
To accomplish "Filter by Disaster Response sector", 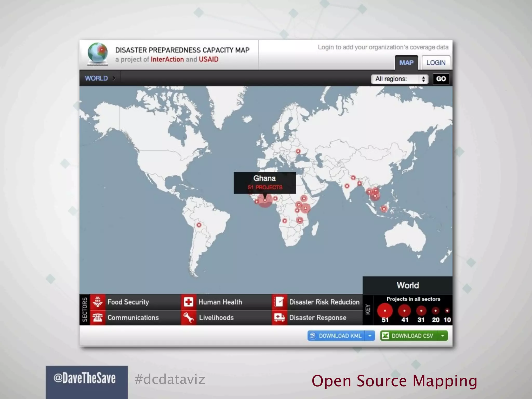I will pyautogui.click(x=317, y=317).
